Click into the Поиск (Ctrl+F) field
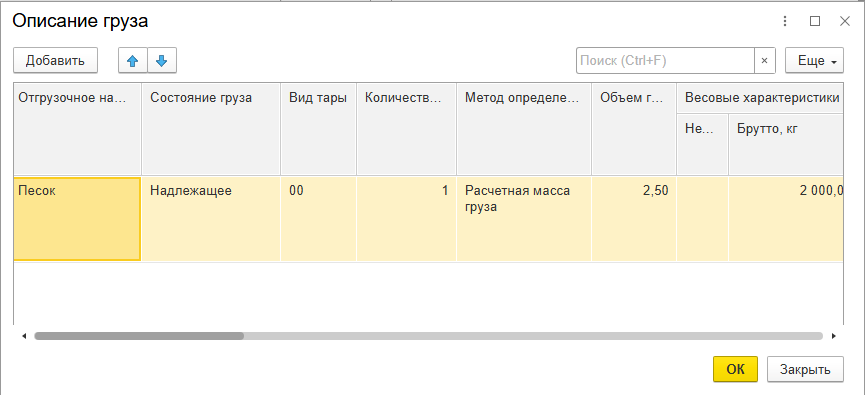865x395 pixels. (665, 61)
